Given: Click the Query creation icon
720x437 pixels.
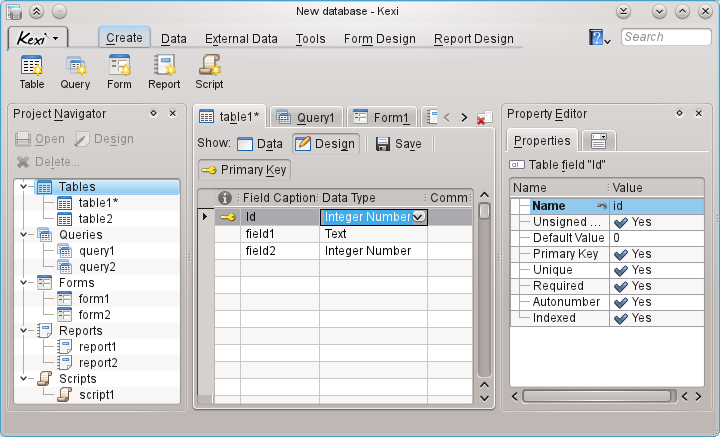Looking at the screenshot, I should tap(75, 71).
